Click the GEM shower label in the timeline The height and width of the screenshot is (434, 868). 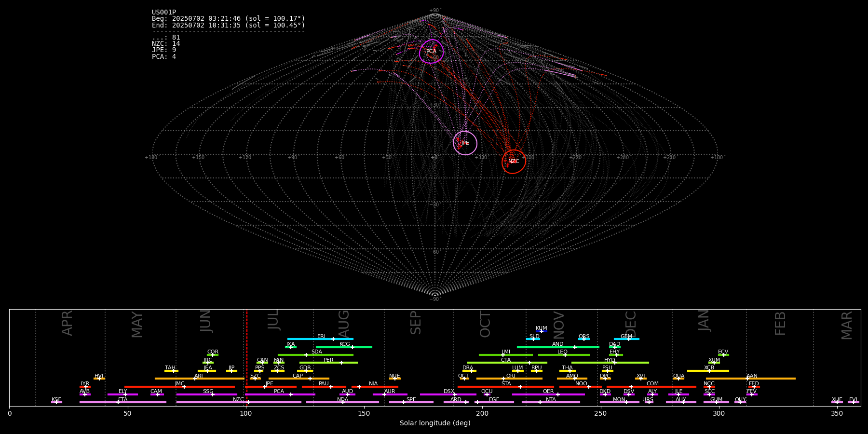[626, 337]
